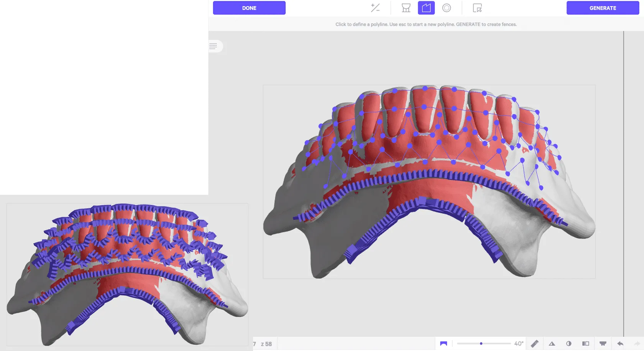Click the DONE button
This screenshot has height=351, width=644.
tap(249, 8)
